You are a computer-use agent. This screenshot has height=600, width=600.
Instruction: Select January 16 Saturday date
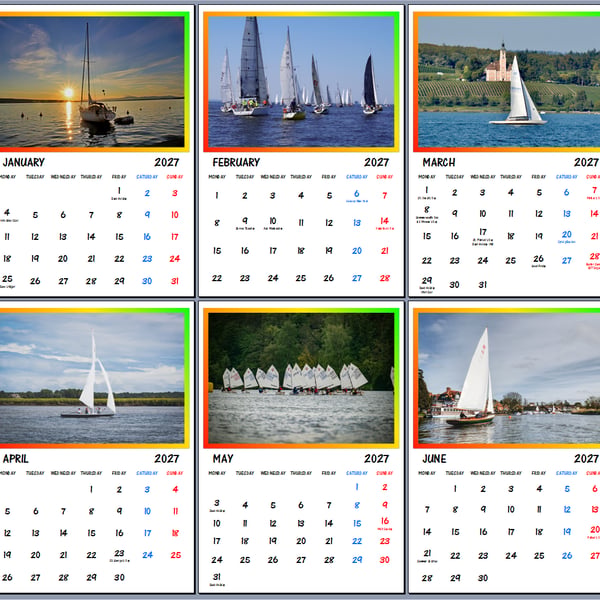pyautogui.click(x=147, y=237)
